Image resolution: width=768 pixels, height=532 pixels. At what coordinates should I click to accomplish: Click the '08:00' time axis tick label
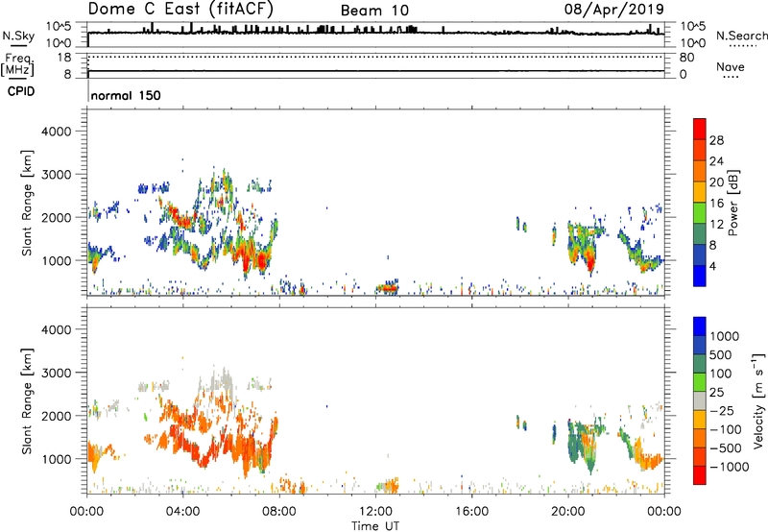[x=279, y=512]
